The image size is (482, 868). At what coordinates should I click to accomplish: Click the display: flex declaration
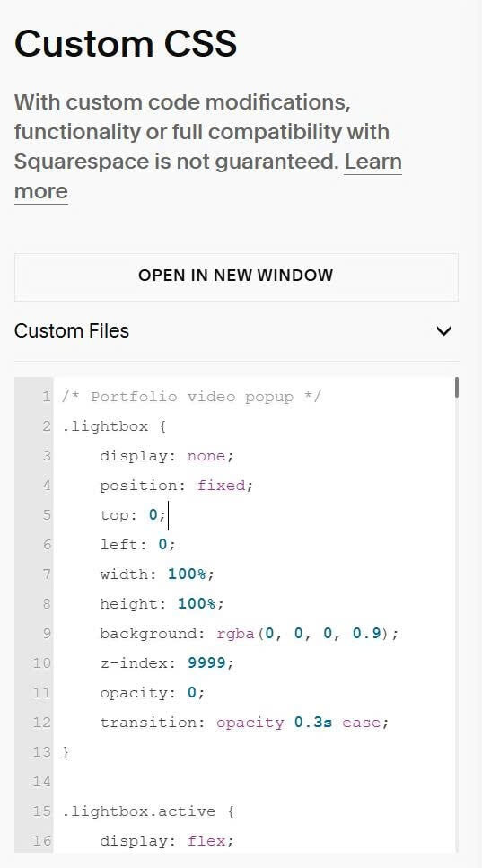tap(167, 841)
